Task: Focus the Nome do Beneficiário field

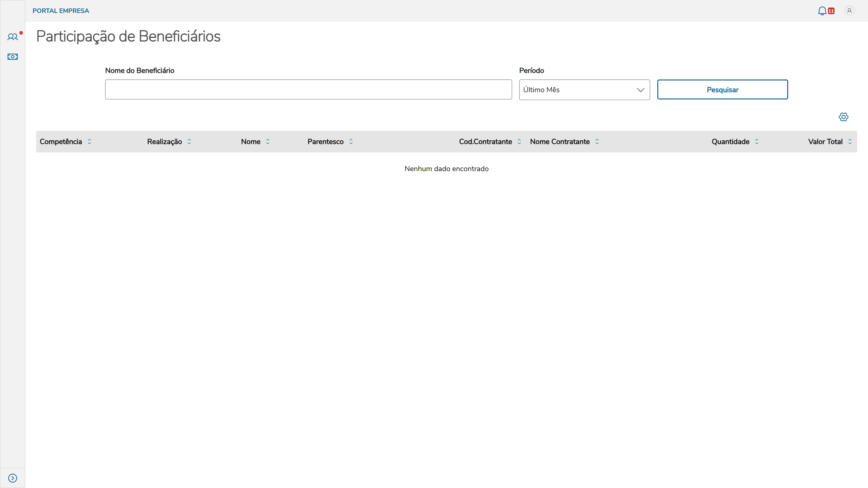Action: 308,89
